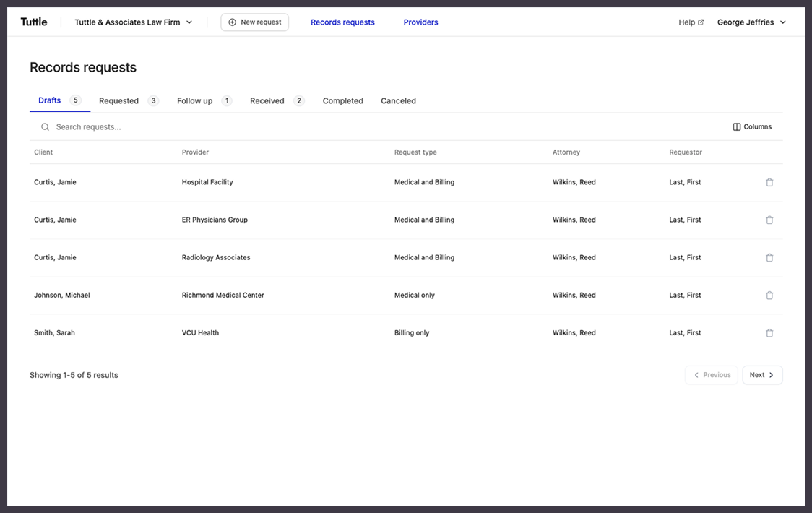812x513 pixels.
Task: Expand the Tuttle & Associates Law Firm dropdown
Action: tap(134, 22)
